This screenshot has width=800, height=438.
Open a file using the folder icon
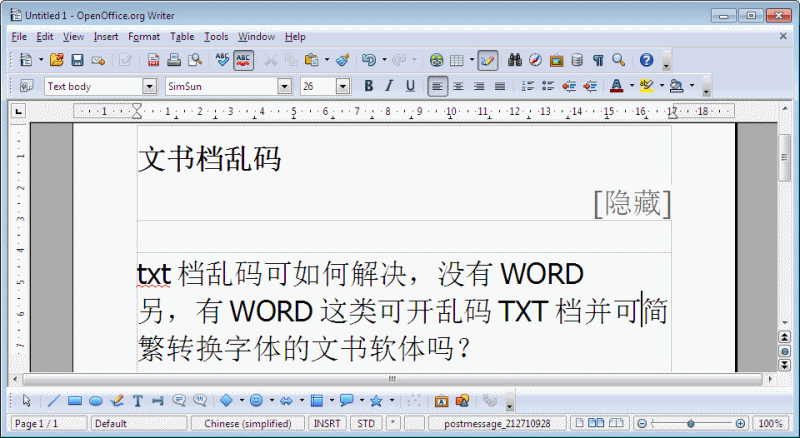[x=57, y=60]
